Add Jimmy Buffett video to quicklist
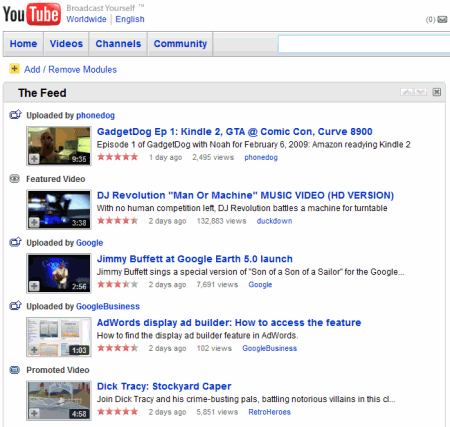 34,286
